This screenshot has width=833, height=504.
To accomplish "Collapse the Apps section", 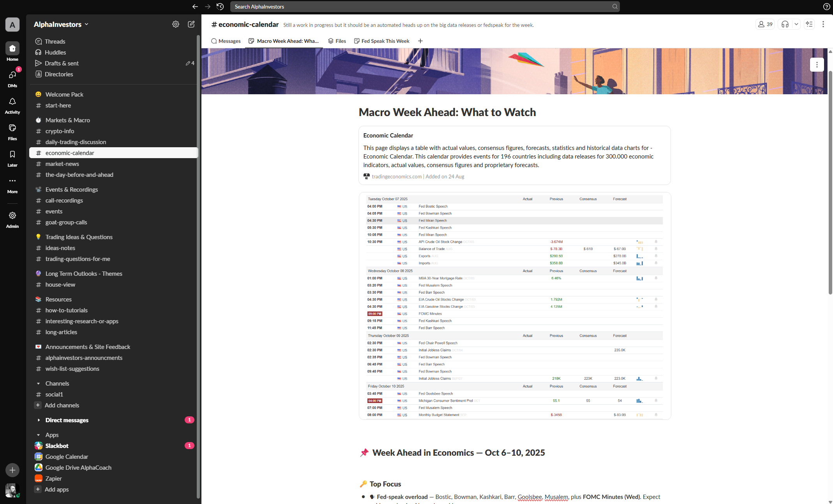I will (38, 435).
